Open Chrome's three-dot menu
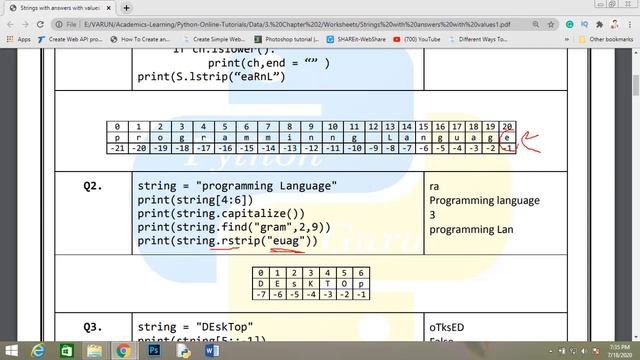640x360 pixels. click(629, 24)
